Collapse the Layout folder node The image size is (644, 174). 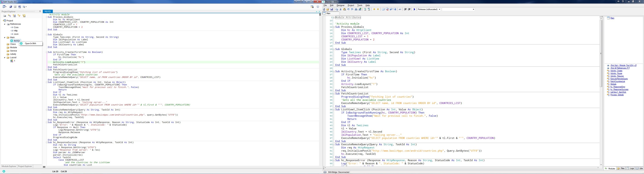point(4,58)
